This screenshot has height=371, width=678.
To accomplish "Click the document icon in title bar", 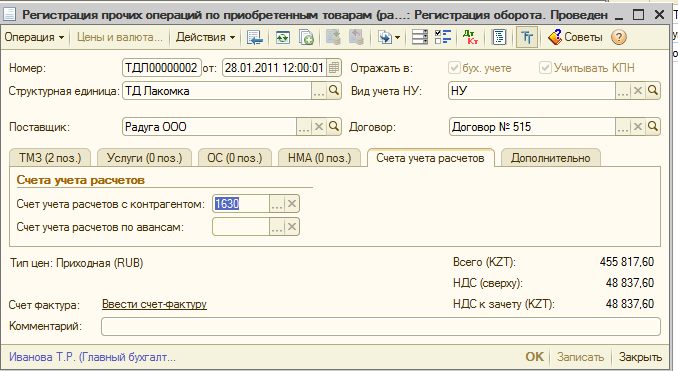I will pos(10,15).
